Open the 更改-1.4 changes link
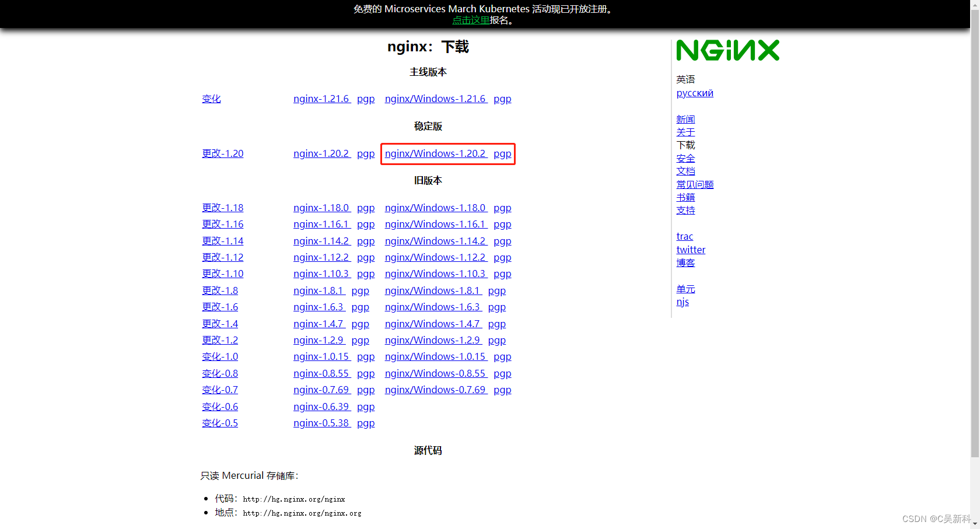 (x=220, y=324)
